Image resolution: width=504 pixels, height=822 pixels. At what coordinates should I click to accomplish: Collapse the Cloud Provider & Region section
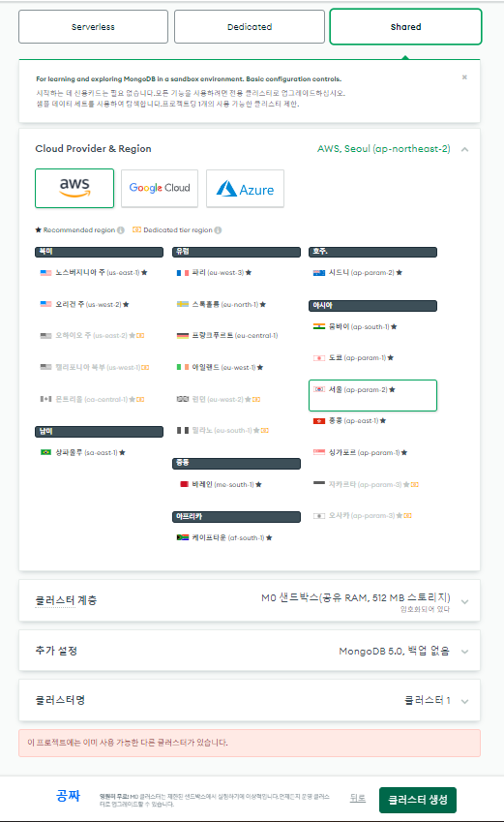(464, 149)
